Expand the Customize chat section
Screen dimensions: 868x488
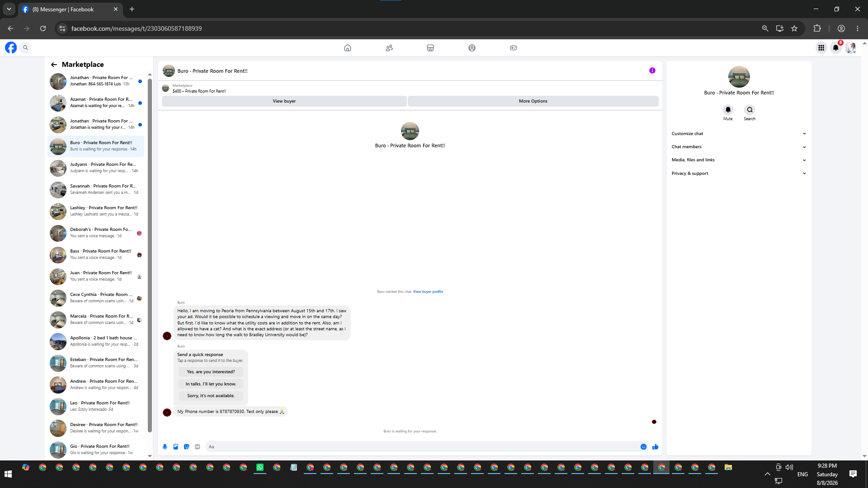point(739,134)
